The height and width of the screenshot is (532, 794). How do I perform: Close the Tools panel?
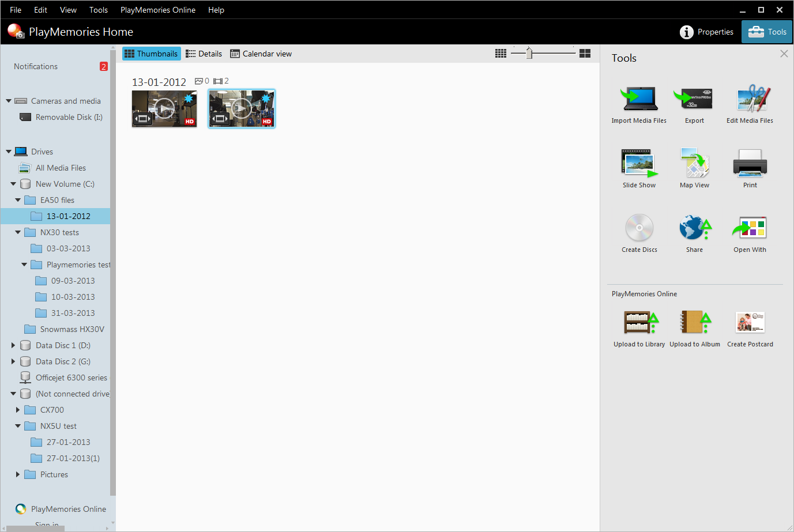pyautogui.click(x=784, y=54)
